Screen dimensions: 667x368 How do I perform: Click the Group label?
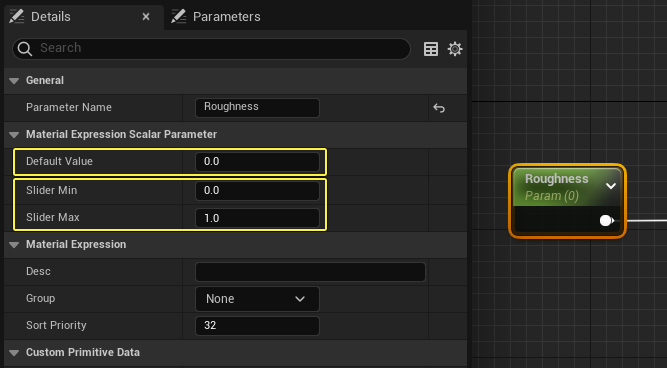click(40, 298)
